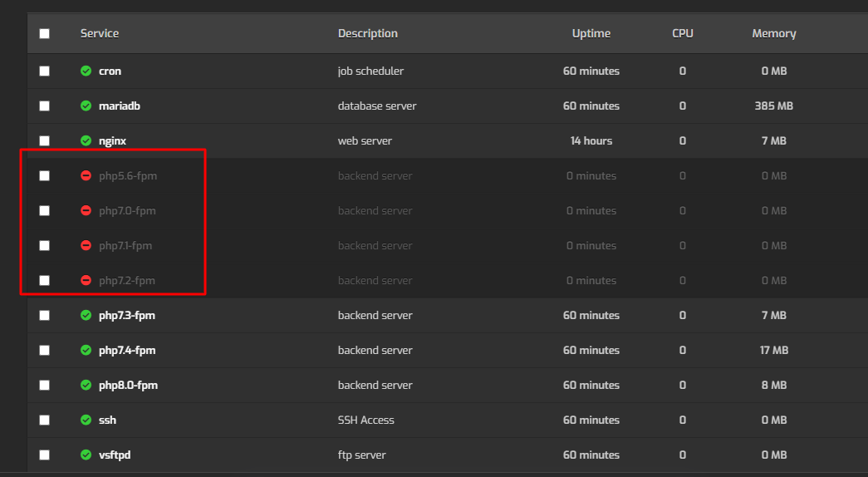
Task: Select the php7.3-fpm row checkbox
Action: (x=44, y=315)
